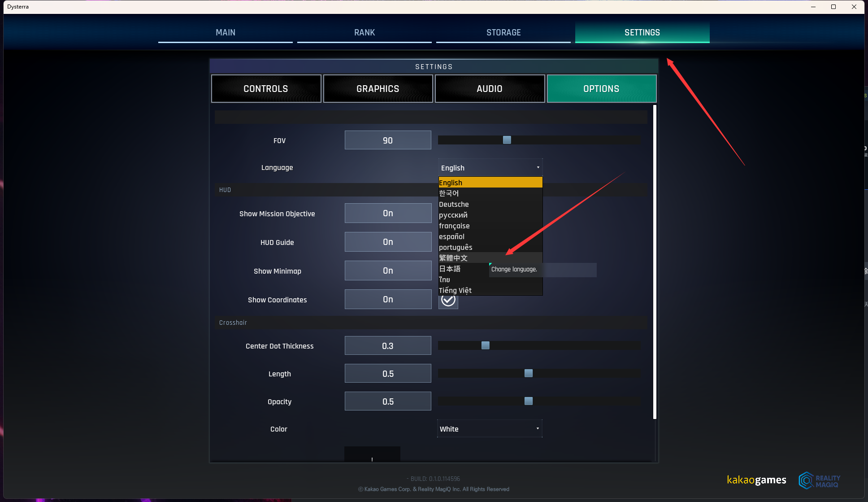The width and height of the screenshot is (868, 502).
Task: Switch to AUDIO settings
Action: 490,89
